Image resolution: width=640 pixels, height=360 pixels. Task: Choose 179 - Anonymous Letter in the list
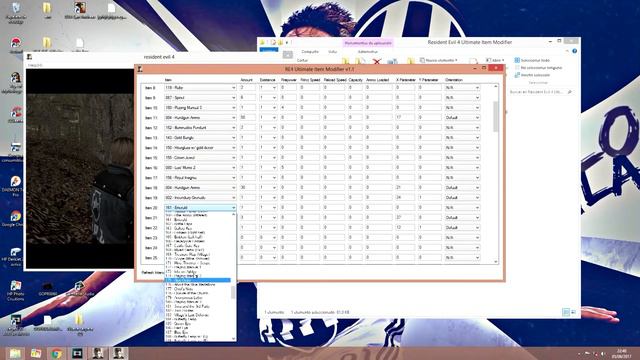coord(198,298)
